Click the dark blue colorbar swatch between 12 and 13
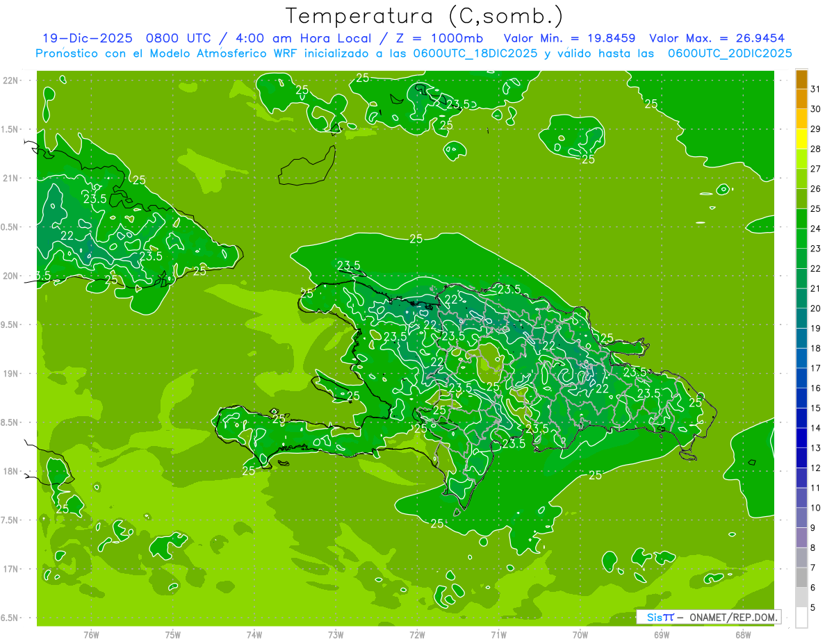 click(801, 458)
